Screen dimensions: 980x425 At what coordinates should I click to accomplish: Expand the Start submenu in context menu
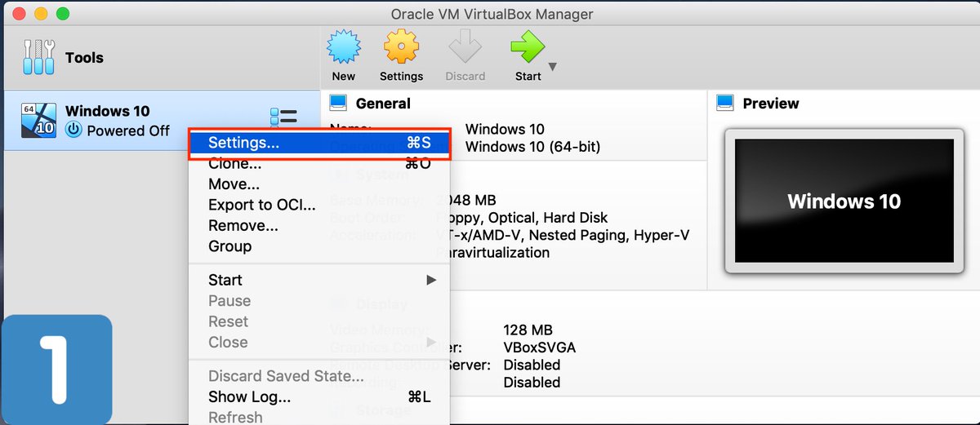tap(318, 280)
